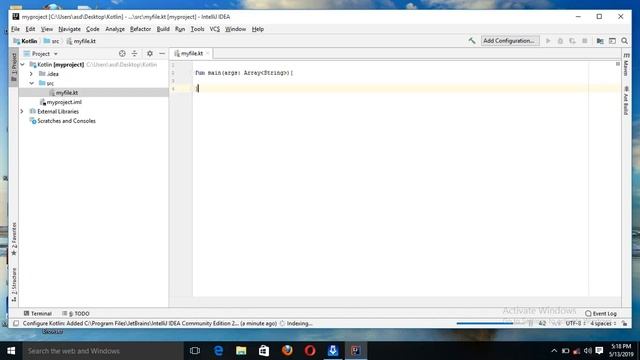Screen dimensions: 640x360
Task: Click the Windows Start button
Action: click(x=11, y=351)
